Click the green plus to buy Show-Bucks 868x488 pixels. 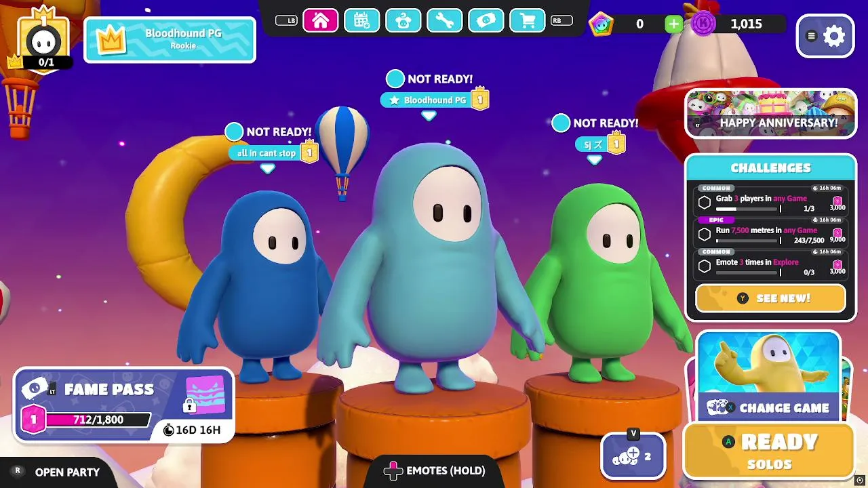(x=673, y=24)
